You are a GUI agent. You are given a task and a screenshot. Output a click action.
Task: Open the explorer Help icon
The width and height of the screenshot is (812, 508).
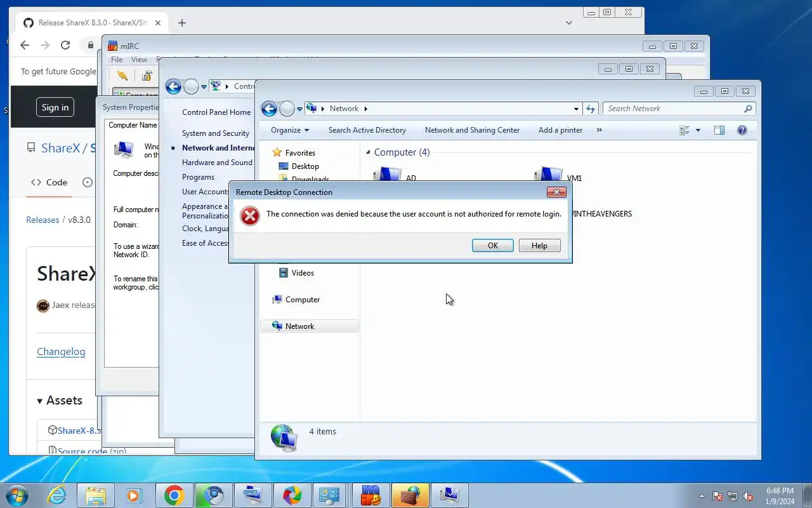[742, 130]
